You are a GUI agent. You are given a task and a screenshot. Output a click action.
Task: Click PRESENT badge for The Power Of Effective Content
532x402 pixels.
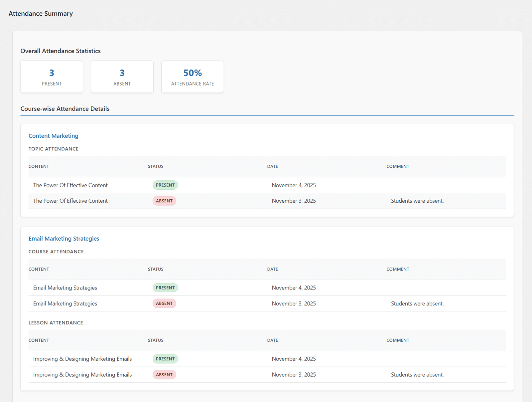[165, 185]
